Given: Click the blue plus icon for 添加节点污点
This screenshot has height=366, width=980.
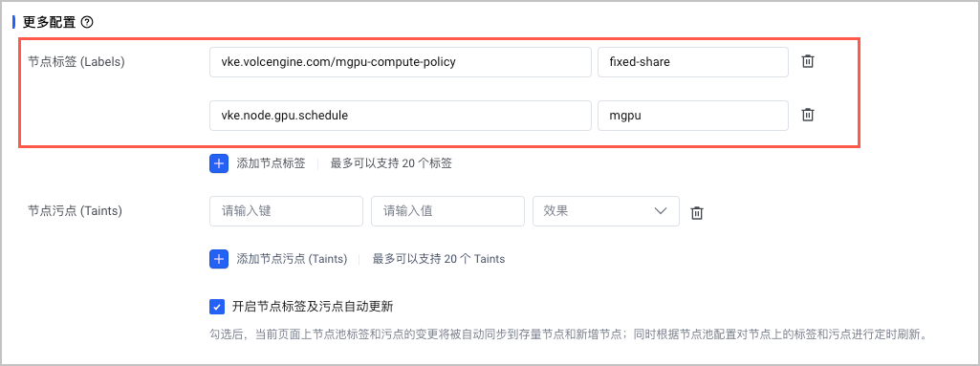Looking at the screenshot, I should [219, 259].
